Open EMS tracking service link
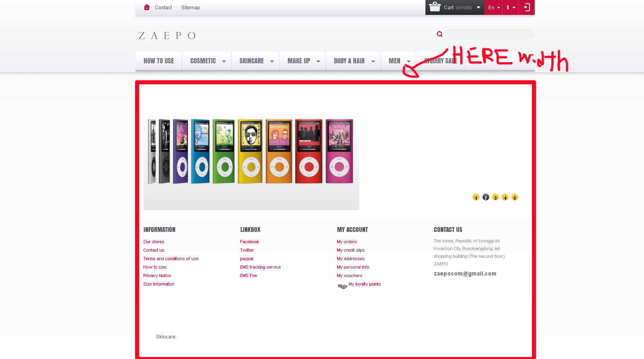This screenshot has height=359, width=644. pos(261,267)
